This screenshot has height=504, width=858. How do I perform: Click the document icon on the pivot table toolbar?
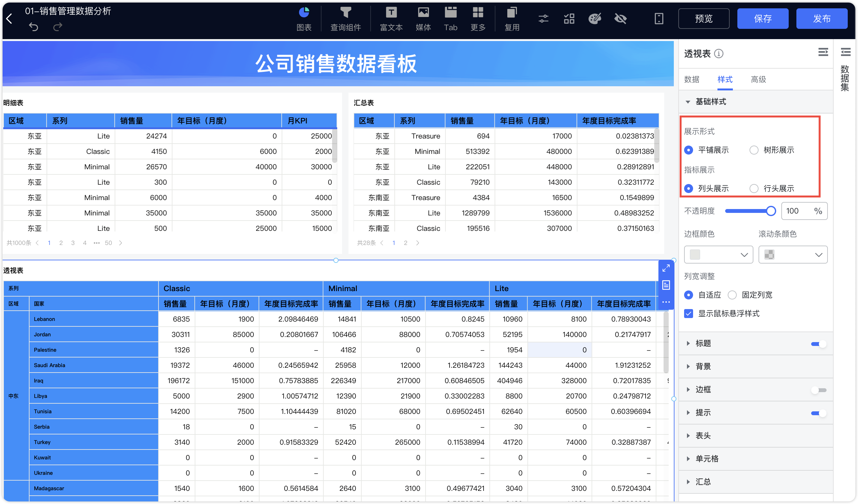[665, 285]
